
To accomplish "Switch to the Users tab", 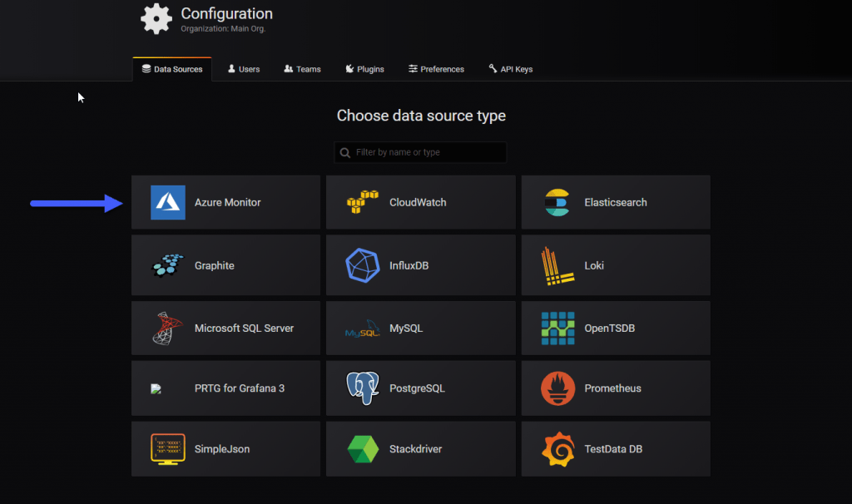I will [244, 69].
